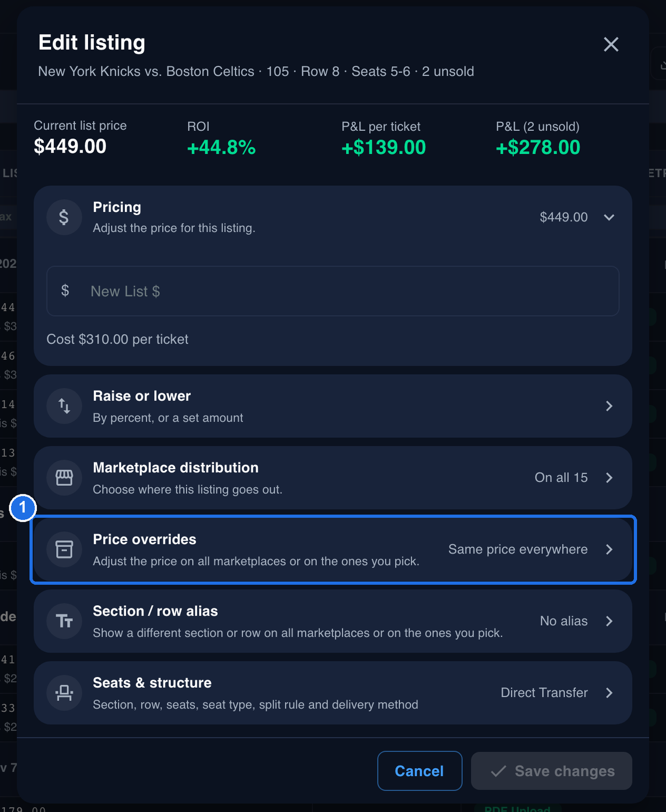Click Same price everywhere status text
The height and width of the screenshot is (812, 666).
coord(518,549)
